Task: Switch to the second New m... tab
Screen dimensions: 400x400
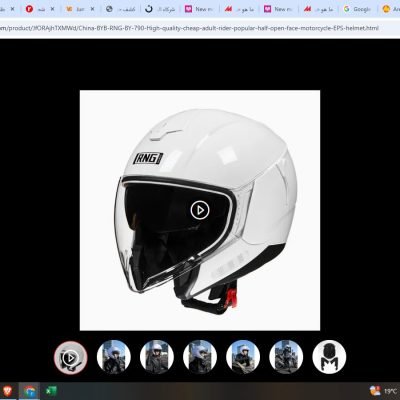Action: [x=278, y=9]
